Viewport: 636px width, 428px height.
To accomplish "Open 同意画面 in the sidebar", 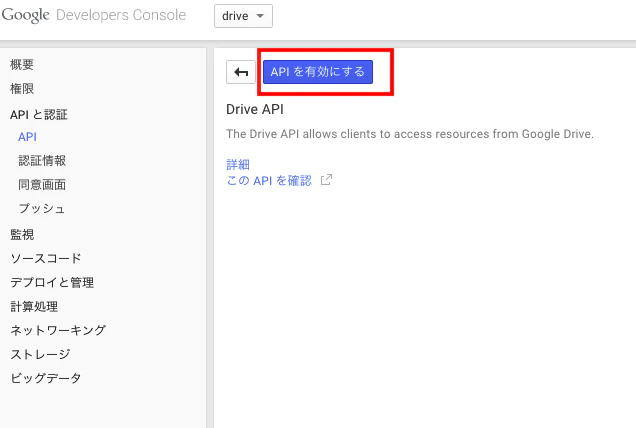I will [x=42, y=185].
